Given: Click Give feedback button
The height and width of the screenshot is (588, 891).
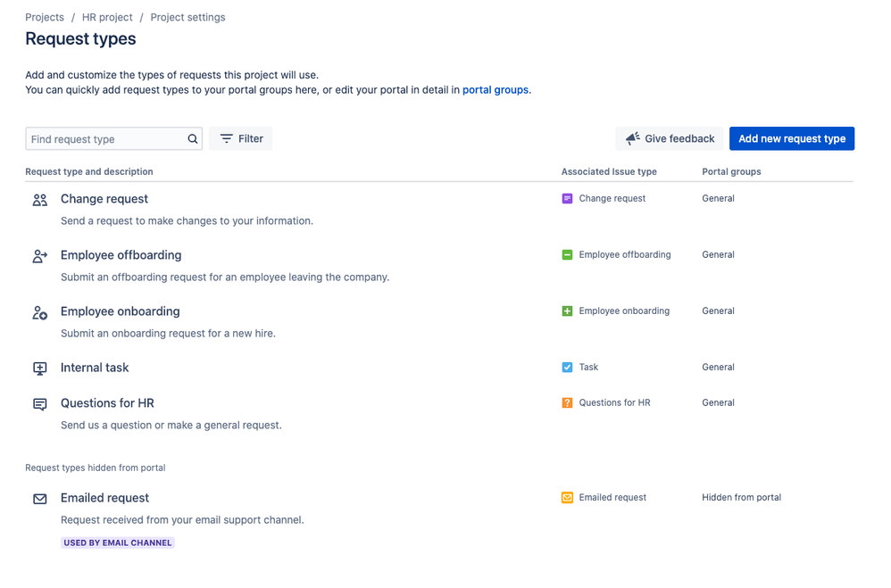Looking at the screenshot, I should (670, 138).
